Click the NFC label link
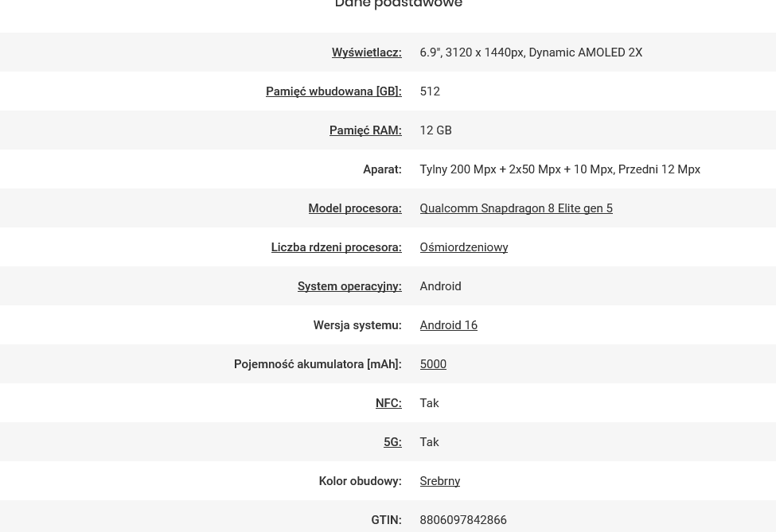The image size is (776, 532). coord(388,403)
